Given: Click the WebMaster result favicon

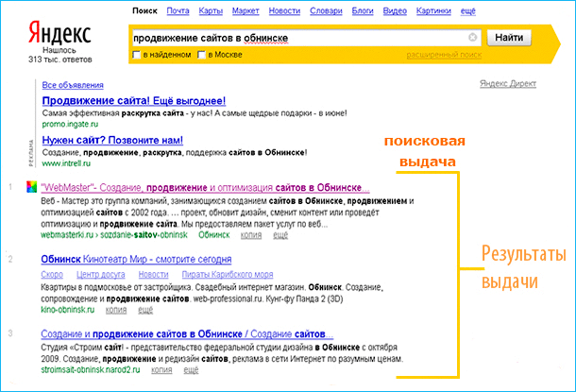Looking at the screenshot, I should (31, 187).
